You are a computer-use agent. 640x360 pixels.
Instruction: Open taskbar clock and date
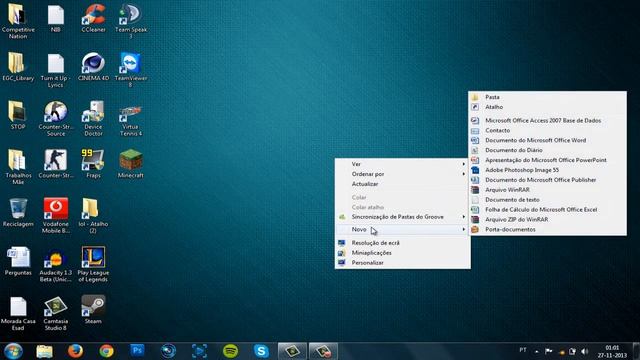(x=612, y=351)
